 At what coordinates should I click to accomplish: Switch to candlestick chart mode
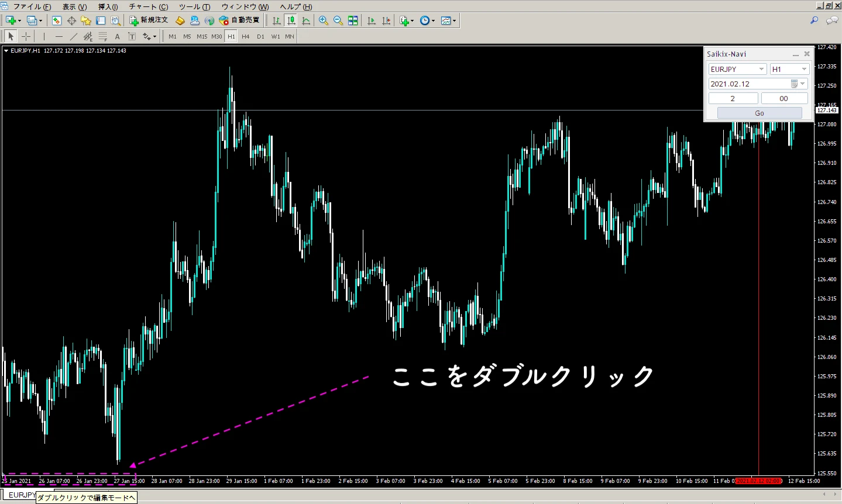(291, 20)
